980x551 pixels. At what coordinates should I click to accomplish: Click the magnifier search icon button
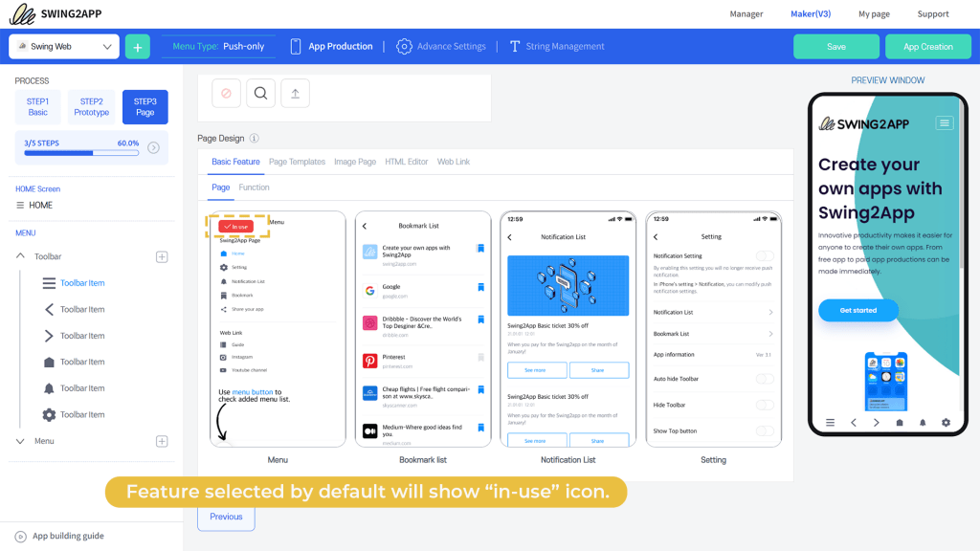(260, 94)
